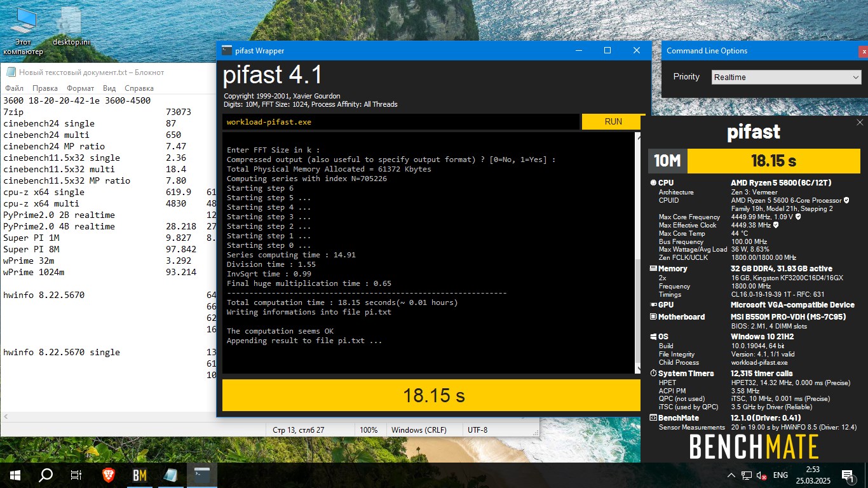Click 'Series computing time : 14.91' line
The image size is (868, 488).
pos(291,255)
